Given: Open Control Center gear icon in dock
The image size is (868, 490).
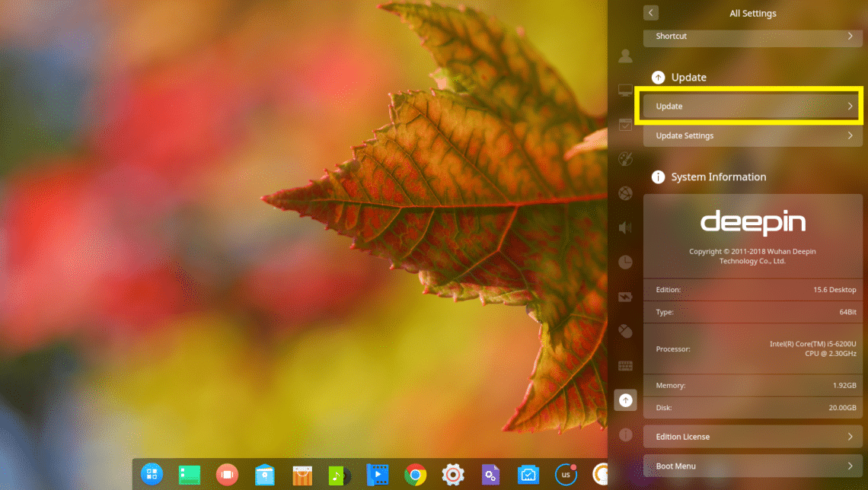Looking at the screenshot, I should tap(453, 475).
